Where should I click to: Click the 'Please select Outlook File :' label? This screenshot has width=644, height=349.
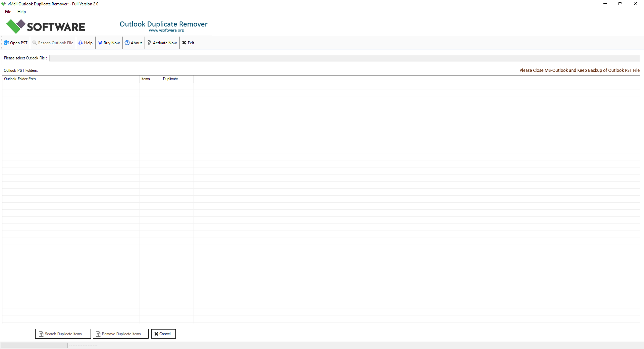pos(25,58)
